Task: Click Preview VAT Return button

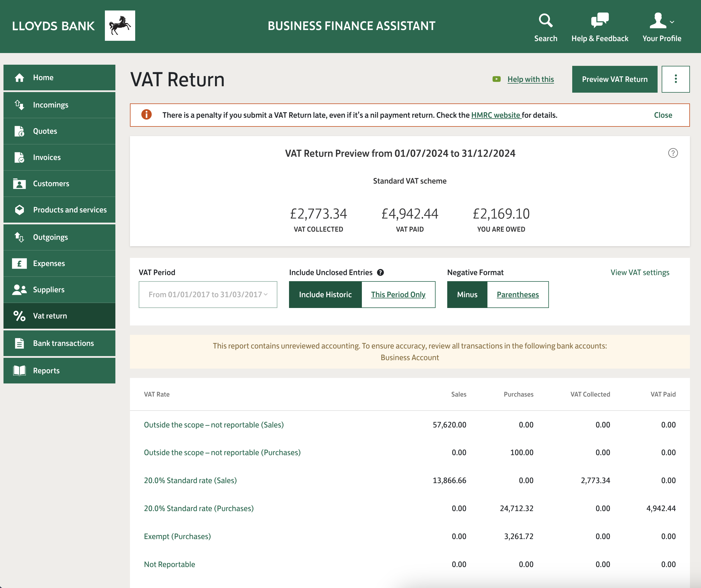Action: (x=614, y=79)
